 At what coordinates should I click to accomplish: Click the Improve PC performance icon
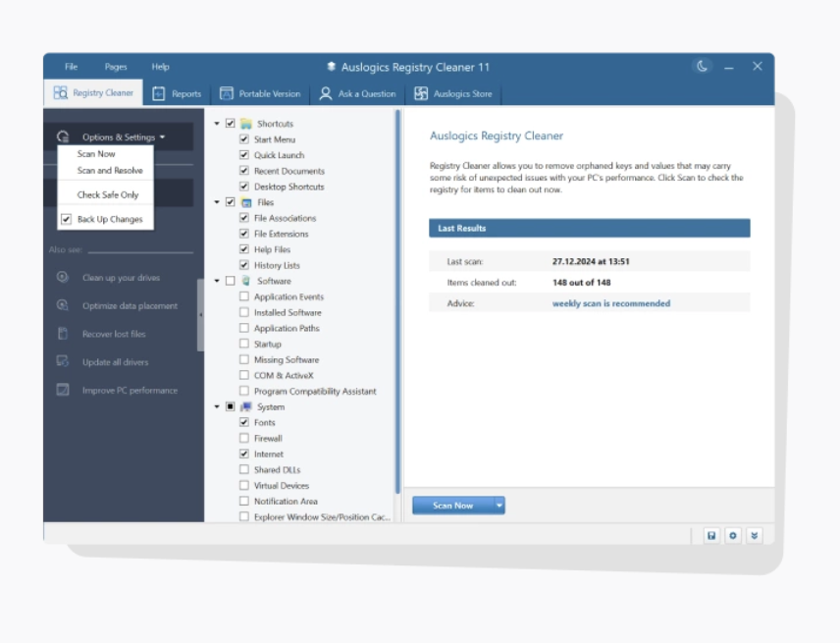coord(63,390)
